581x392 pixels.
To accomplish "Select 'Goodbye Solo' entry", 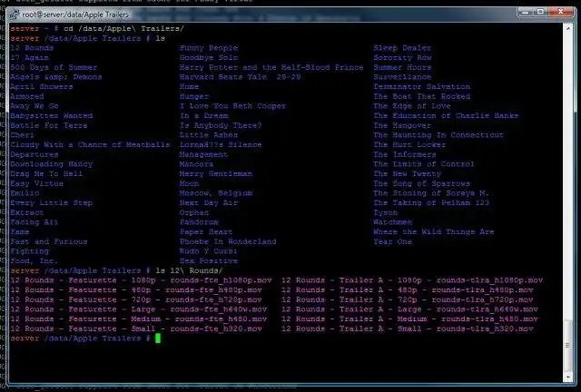I will coord(209,57).
